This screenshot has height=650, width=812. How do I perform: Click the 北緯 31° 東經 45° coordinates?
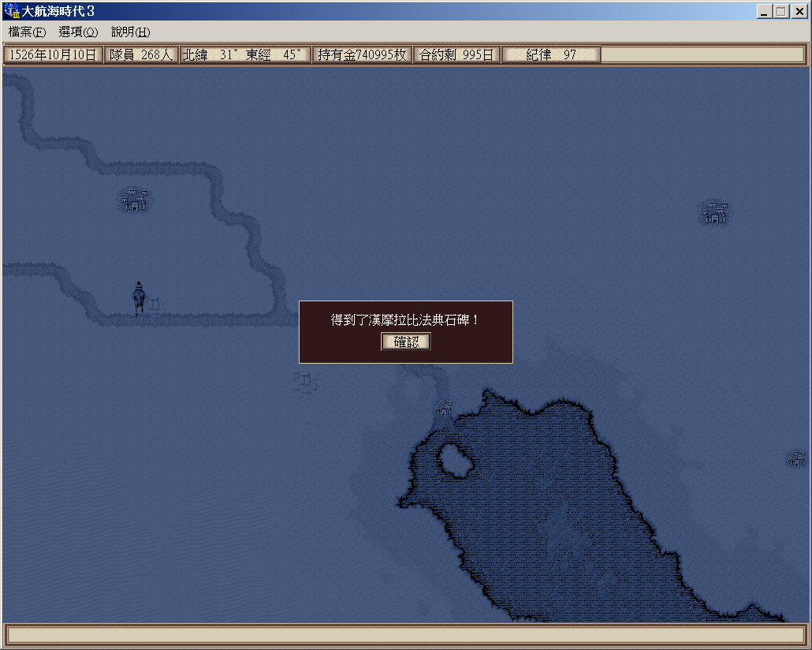(244, 55)
